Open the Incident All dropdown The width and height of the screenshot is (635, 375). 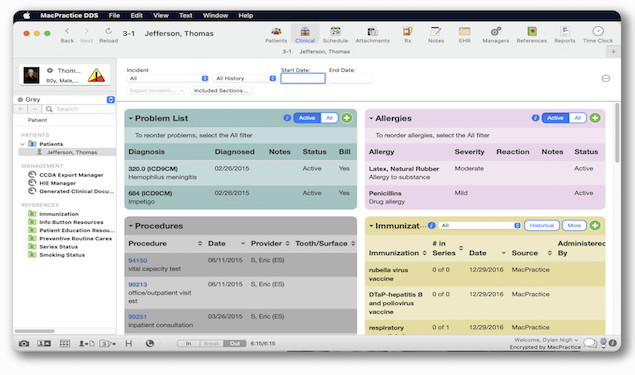pyautogui.click(x=168, y=78)
